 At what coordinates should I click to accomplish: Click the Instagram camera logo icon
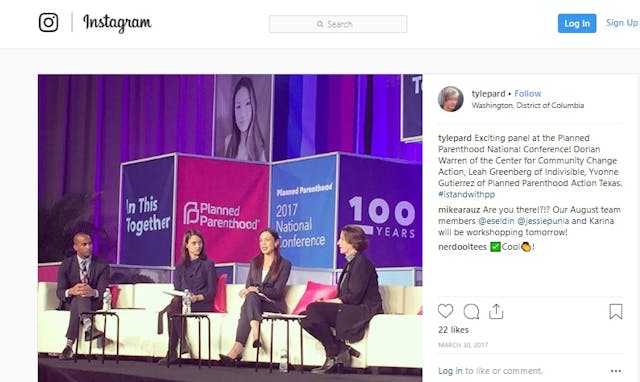49,22
